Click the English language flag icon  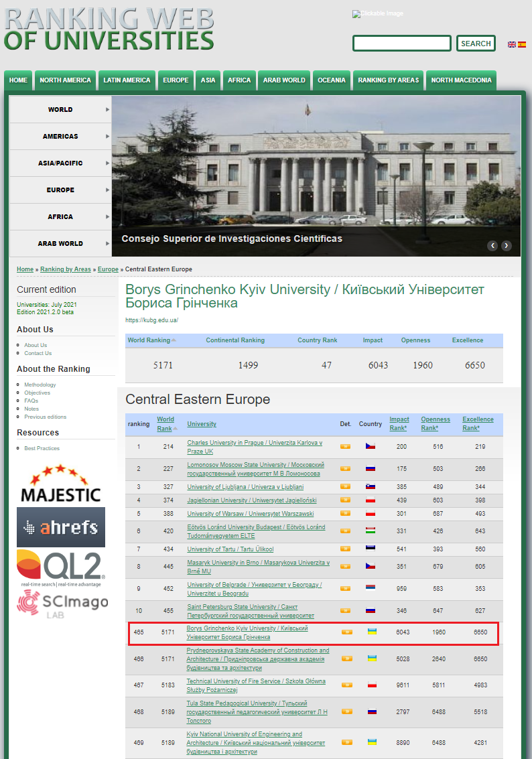coord(511,44)
